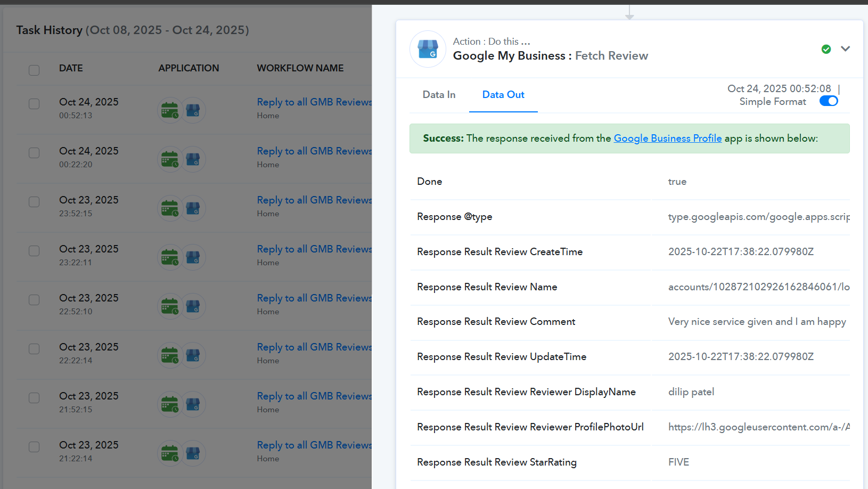
Task: Tick the checkbox for the Oct 23 22:22:14 task
Action: tap(34, 349)
